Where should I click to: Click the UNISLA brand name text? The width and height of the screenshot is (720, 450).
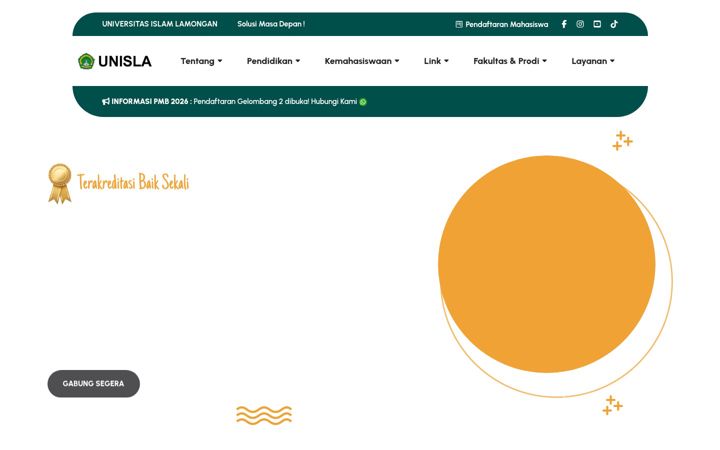pos(124,61)
